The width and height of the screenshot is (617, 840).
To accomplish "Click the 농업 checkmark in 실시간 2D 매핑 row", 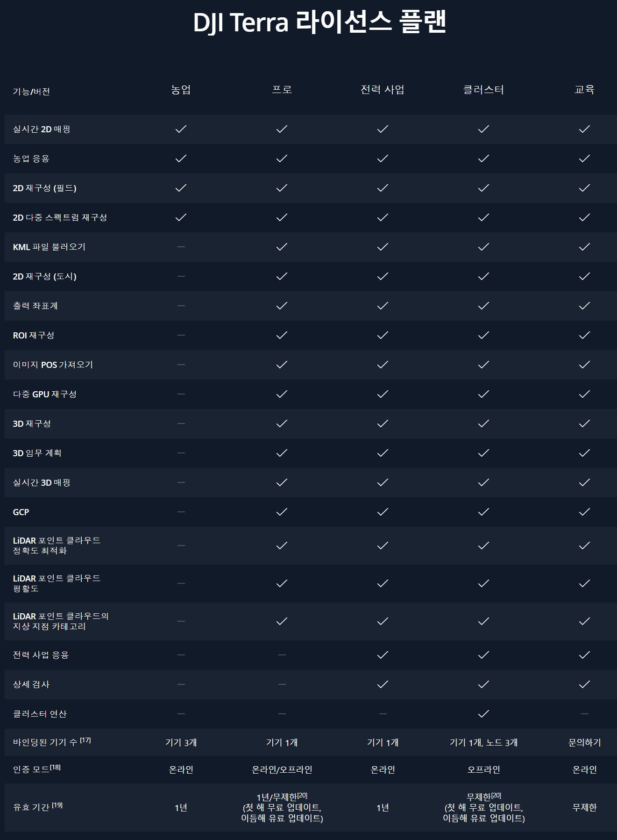I will [x=181, y=129].
